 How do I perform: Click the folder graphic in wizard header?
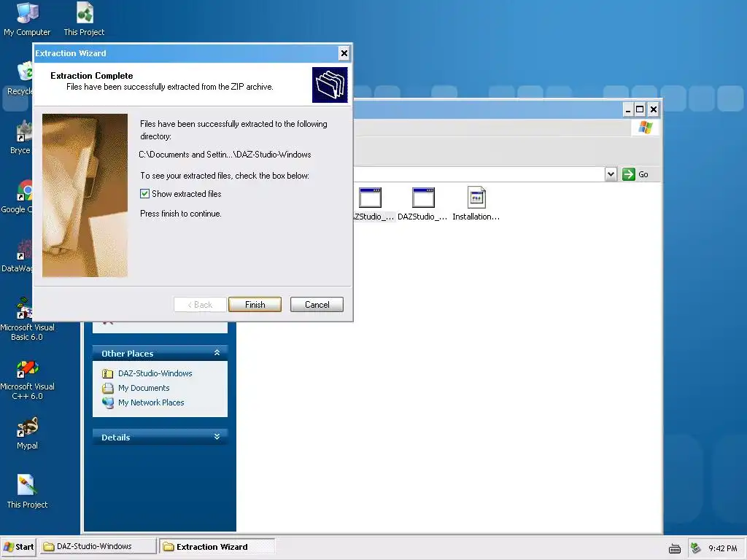pyautogui.click(x=330, y=85)
